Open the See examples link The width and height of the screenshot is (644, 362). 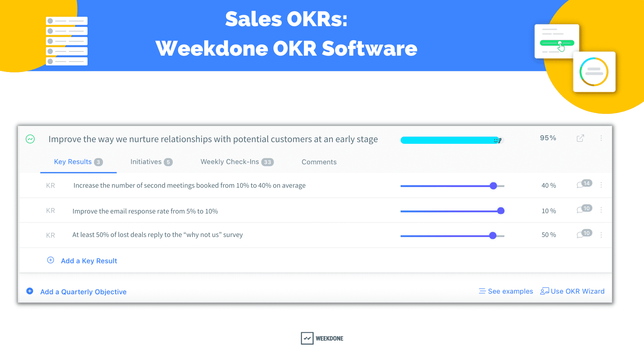510,291
